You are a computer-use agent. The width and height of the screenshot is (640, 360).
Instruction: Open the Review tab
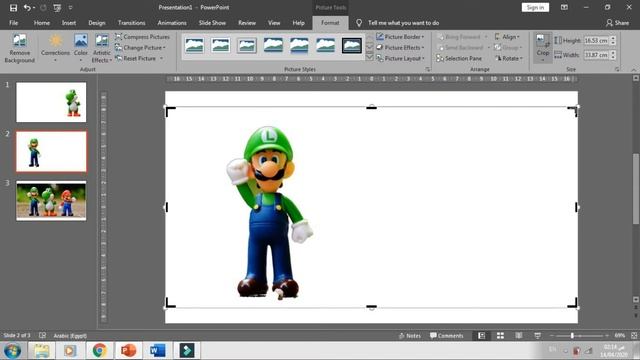(x=247, y=23)
